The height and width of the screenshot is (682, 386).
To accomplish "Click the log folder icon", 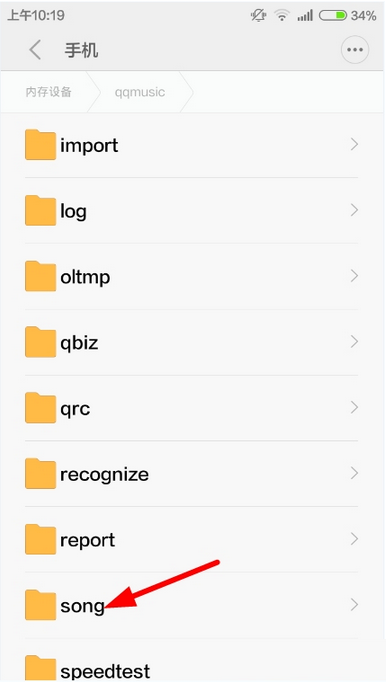I will (40, 211).
